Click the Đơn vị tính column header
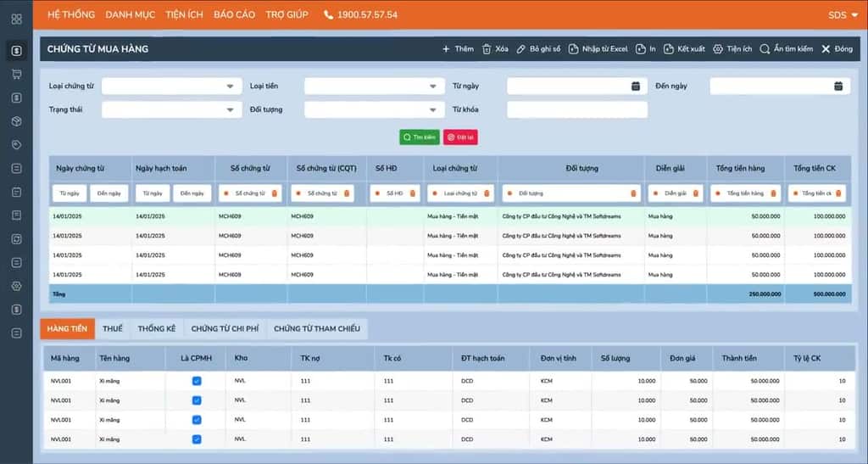Viewport: 868px width, 464px height. click(558, 358)
